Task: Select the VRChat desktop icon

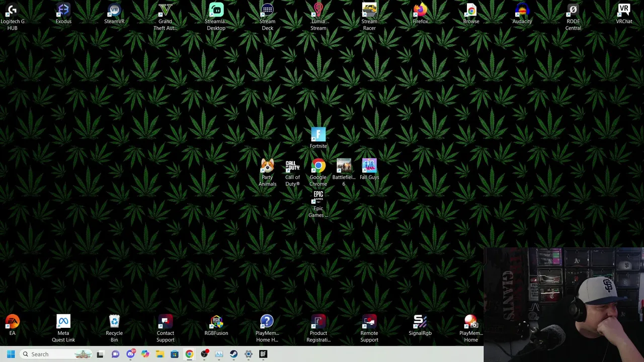Action: 624,14
